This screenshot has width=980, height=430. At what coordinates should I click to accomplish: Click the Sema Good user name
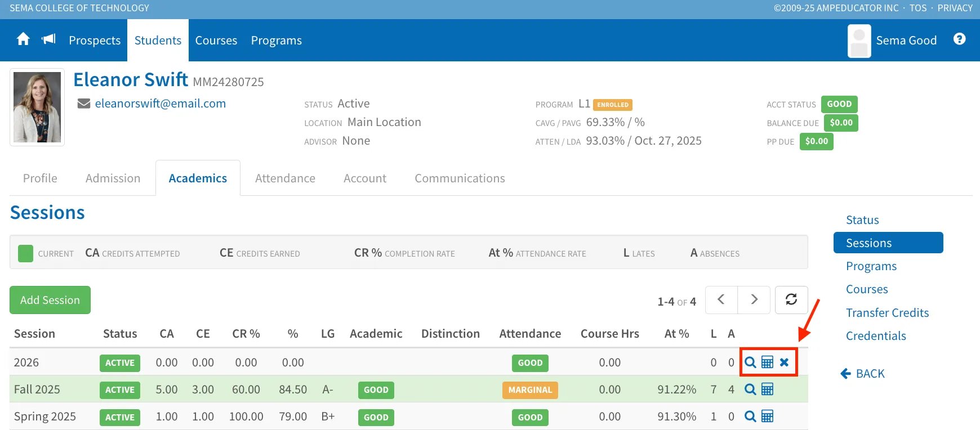[x=906, y=41]
